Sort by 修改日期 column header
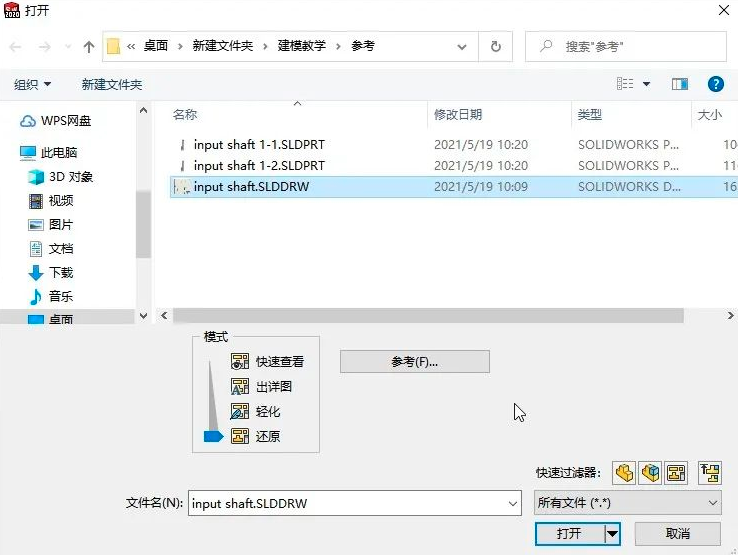 pyautogui.click(x=458, y=114)
